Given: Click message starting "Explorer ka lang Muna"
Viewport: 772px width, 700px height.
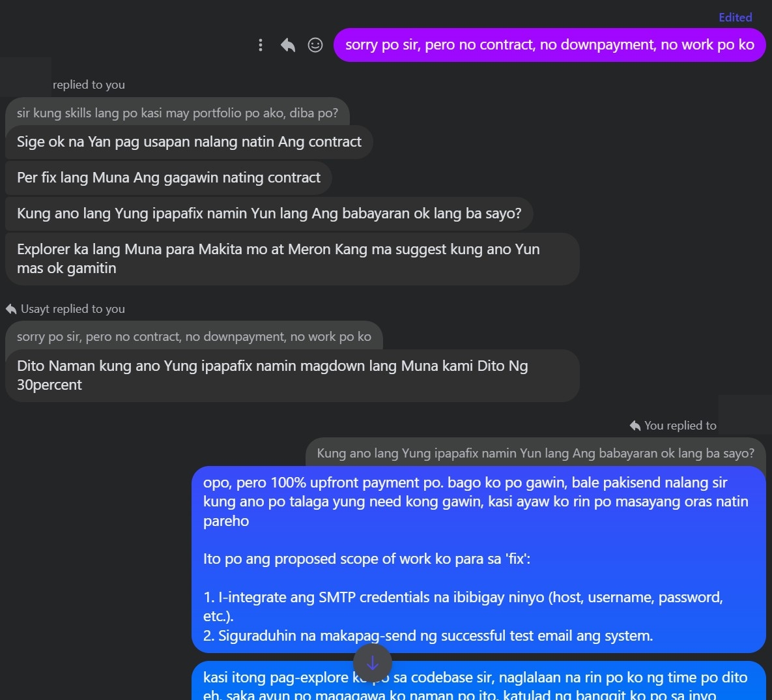Looking at the screenshot, I should [292, 259].
